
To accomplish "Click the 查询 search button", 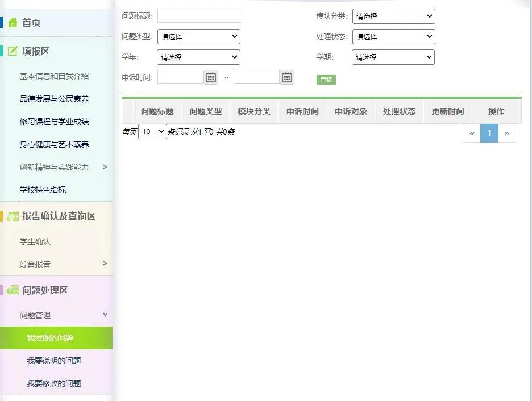I will pos(326,80).
